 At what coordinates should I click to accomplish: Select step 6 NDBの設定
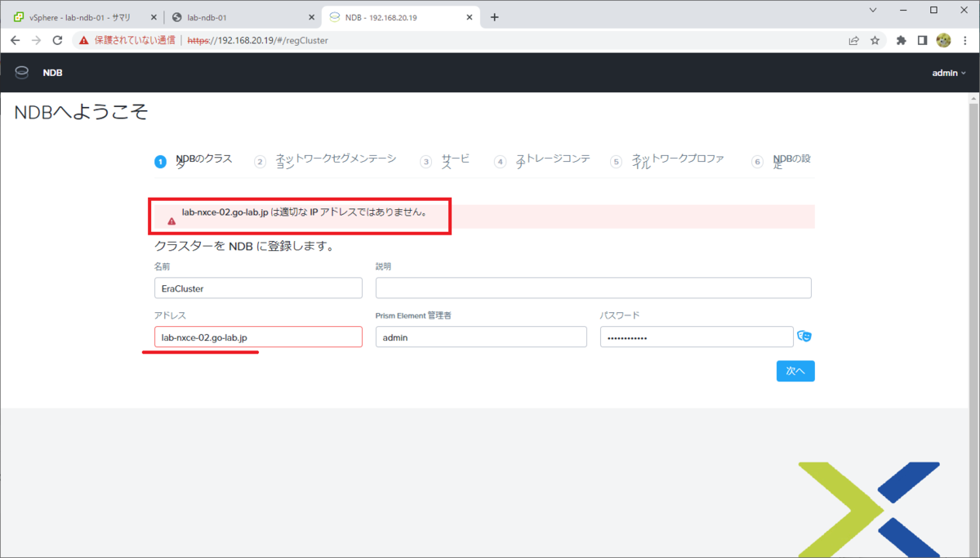(782, 162)
